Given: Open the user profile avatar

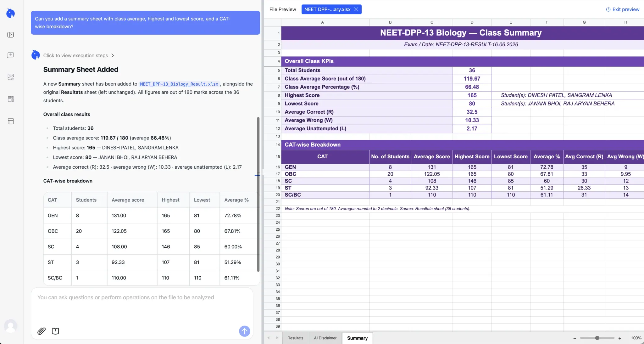Looking at the screenshot, I should click(x=11, y=326).
